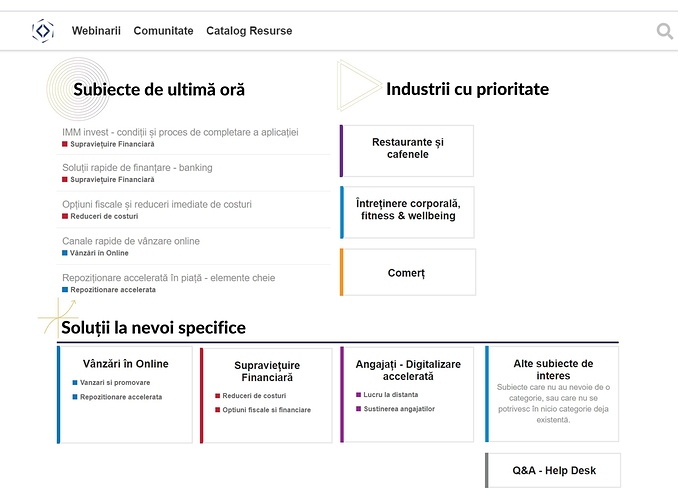Viewport: 678px width, 500px height.
Task: Click Supraviețuire Financiară tag under IMM invest
Action: click(112, 144)
